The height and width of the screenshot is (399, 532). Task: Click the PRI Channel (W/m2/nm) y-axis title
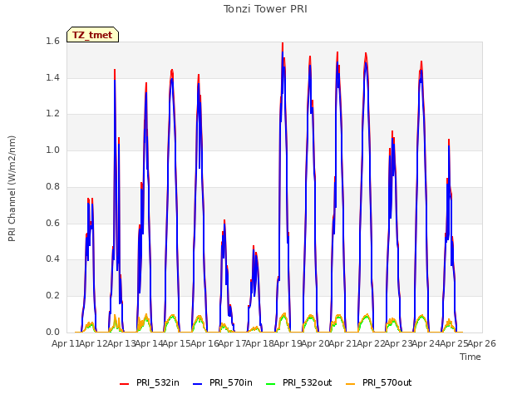[12, 189]
